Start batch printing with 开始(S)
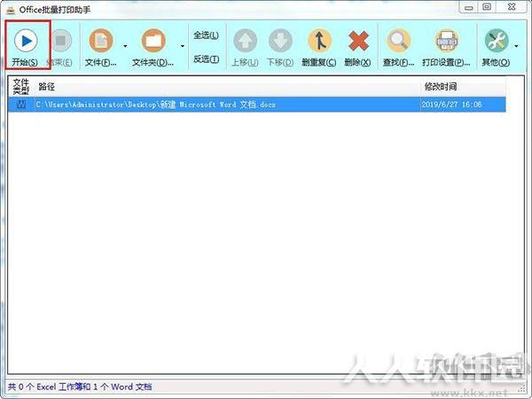Viewport: 532px width, 399px height. (x=25, y=47)
